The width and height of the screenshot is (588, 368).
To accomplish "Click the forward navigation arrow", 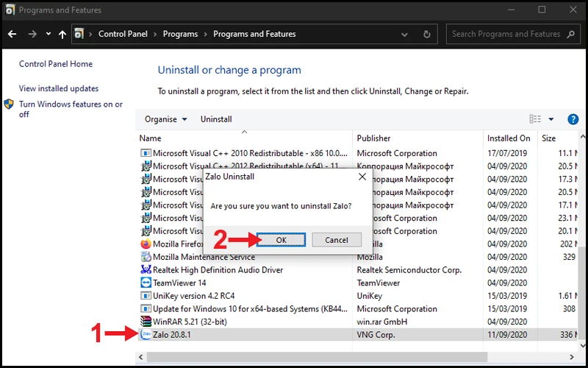I will [32, 34].
